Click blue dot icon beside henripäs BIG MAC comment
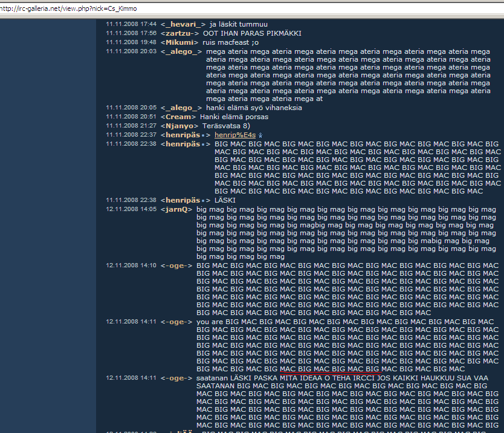The image size is (504, 433). tap(204, 145)
